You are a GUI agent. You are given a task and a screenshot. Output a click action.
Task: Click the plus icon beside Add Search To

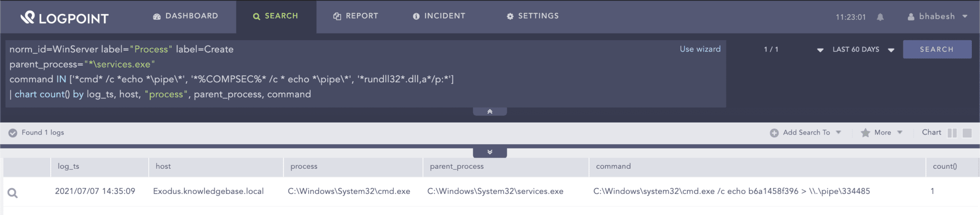(x=774, y=133)
